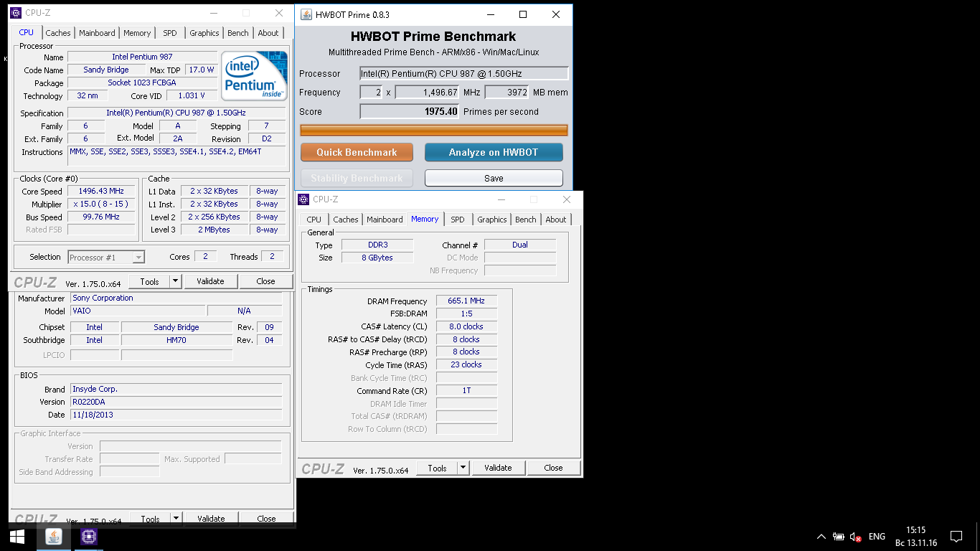The image size is (980, 551).
Task: Click Core VID value 1.031 V
Action: [192, 95]
